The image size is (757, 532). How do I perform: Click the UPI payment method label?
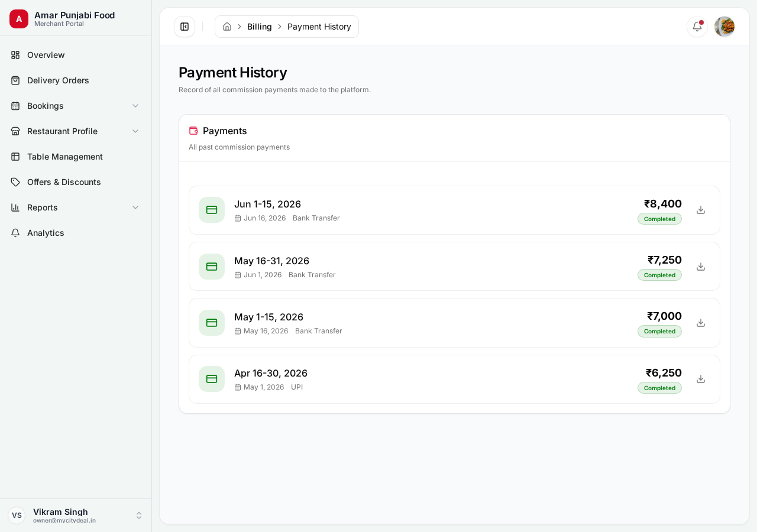click(297, 387)
